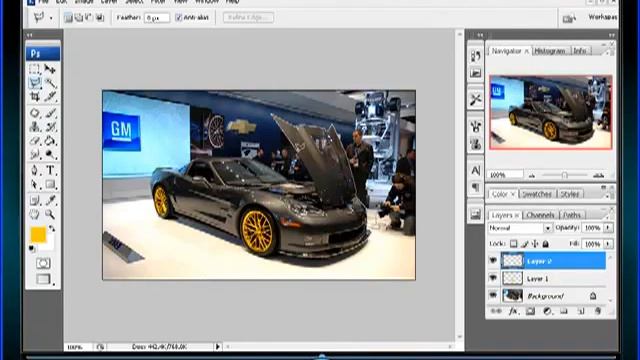Delete layer trash button
640x360 pixels.
[598, 312]
